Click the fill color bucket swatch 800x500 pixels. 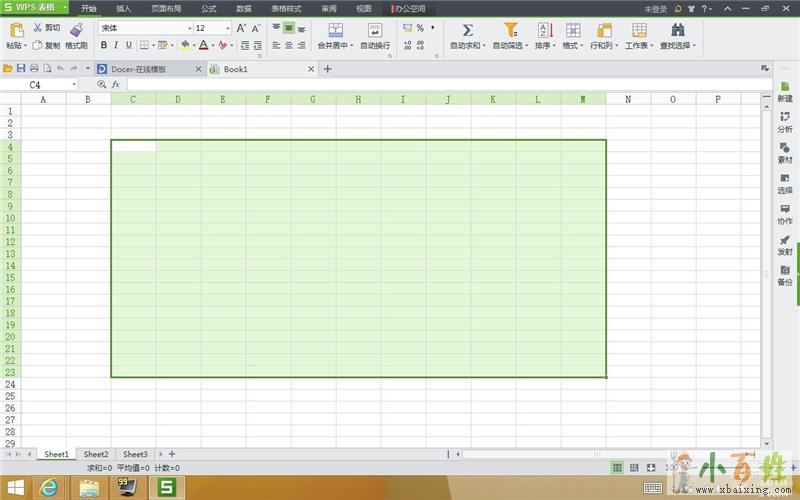pos(185,45)
